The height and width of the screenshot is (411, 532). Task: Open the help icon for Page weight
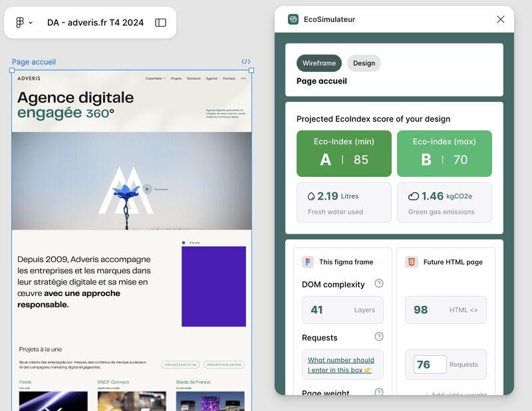point(379,392)
